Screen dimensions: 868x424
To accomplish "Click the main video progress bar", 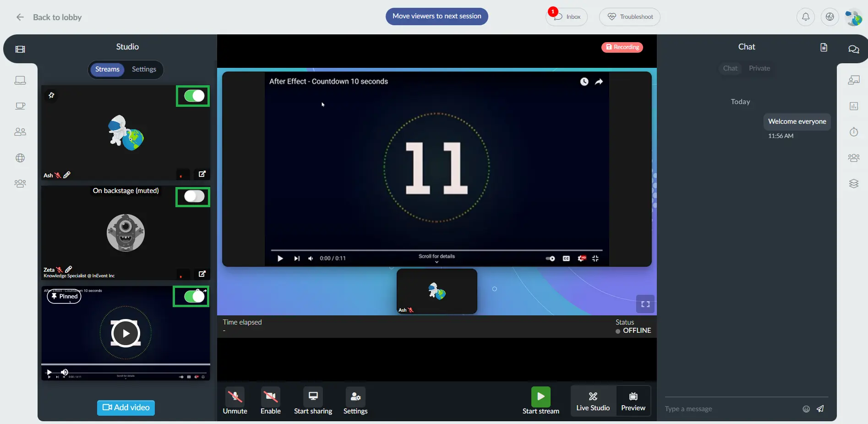I will click(437, 250).
